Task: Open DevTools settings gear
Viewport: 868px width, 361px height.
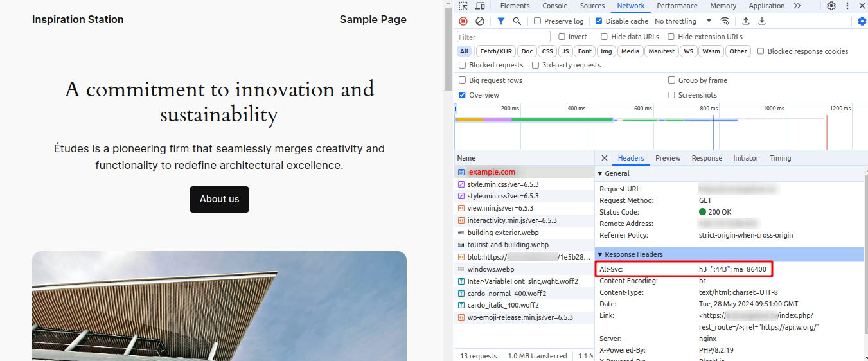Action: pos(831,6)
